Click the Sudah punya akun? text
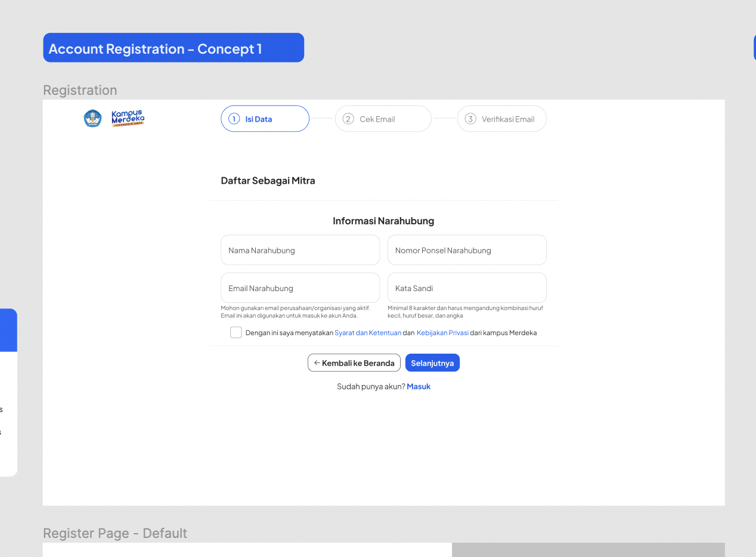756x557 pixels. point(371,386)
